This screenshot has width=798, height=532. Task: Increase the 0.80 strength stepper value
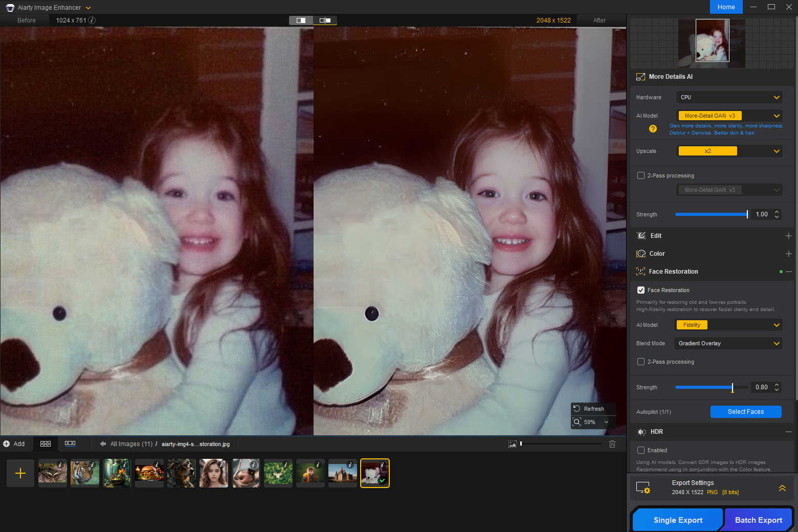point(777,385)
